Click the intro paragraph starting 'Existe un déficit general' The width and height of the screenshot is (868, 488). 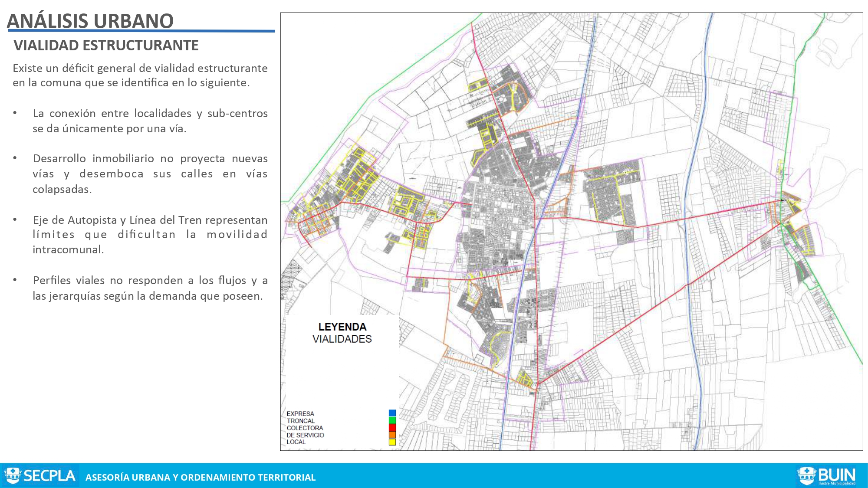click(x=140, y=75)
